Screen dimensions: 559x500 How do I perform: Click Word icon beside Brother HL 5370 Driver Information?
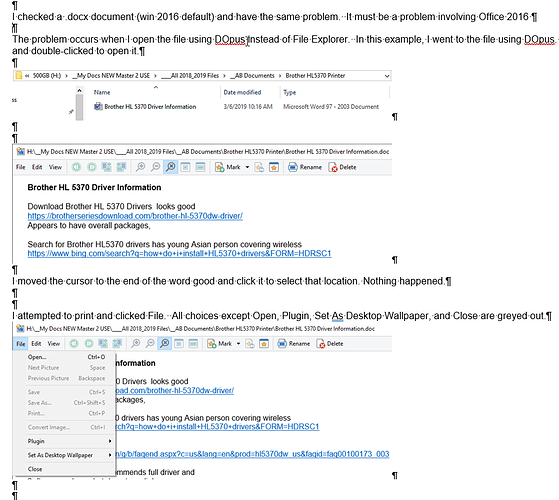[x=98, y=106]
